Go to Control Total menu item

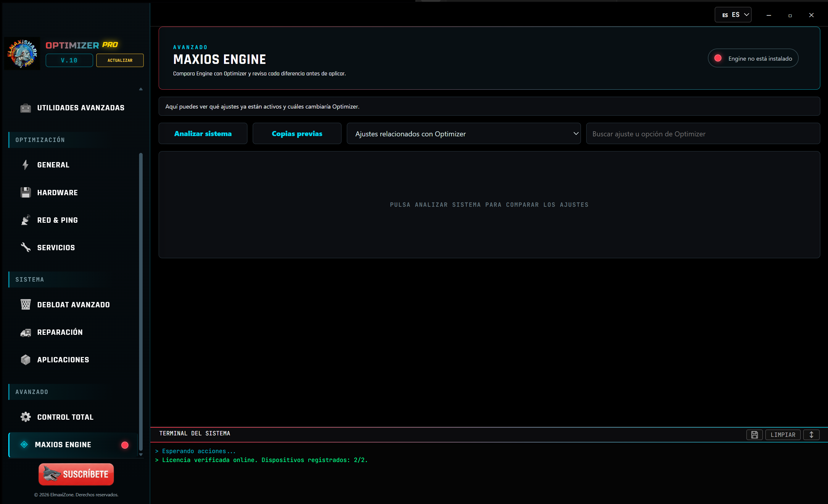pyautogui.click(x=73, y=417)
